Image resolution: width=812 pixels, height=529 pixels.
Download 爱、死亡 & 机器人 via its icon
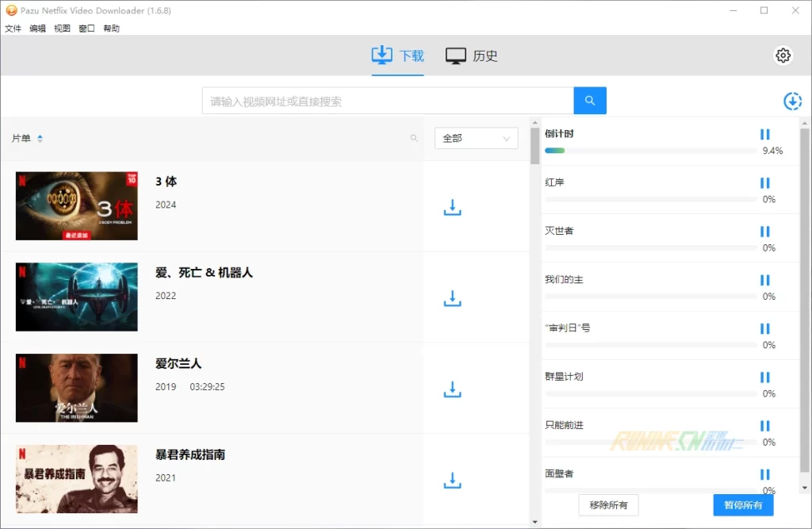click(452, 299)
